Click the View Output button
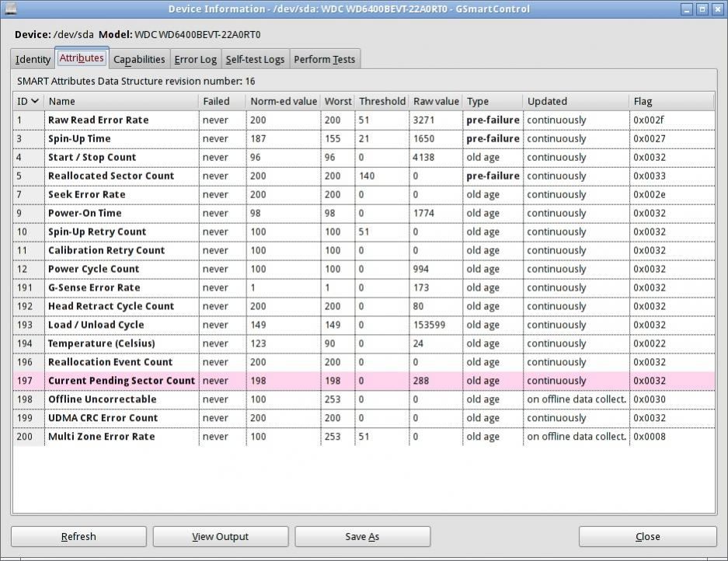Image resolution: width=728 pixels, height=561 pixels. 221,536
